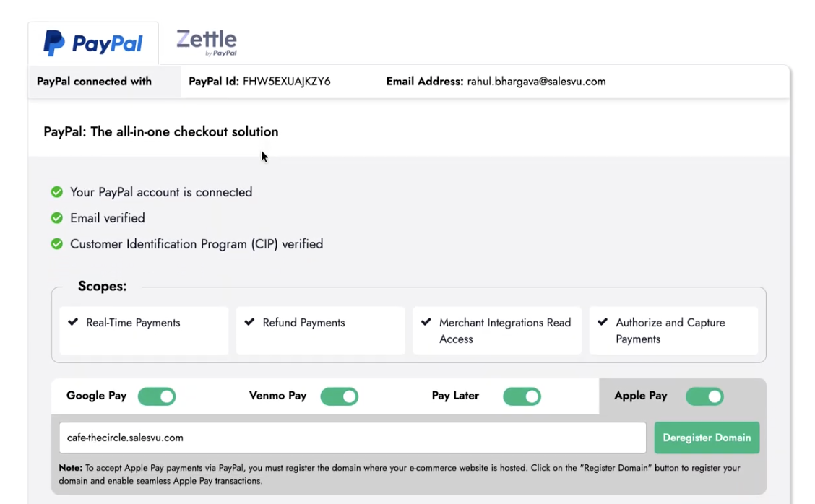This screenshot has width=815, height=504.
Task: Click green check icon beside Email verified
Action: point(57,218)
